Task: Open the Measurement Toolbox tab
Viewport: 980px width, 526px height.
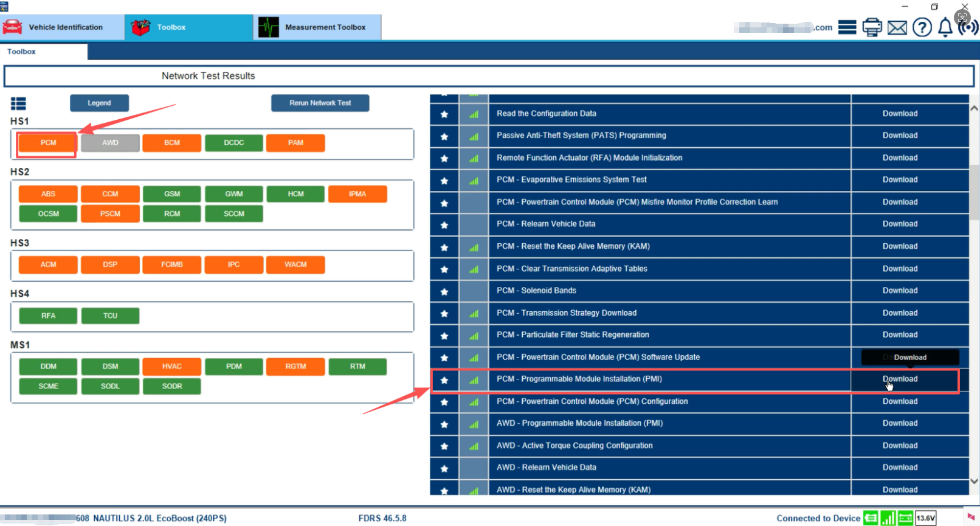Action: (x=317, y=27)
